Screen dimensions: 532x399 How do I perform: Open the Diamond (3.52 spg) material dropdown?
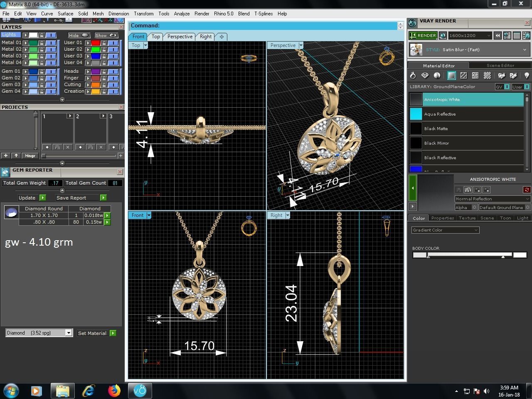click(39, 333)
